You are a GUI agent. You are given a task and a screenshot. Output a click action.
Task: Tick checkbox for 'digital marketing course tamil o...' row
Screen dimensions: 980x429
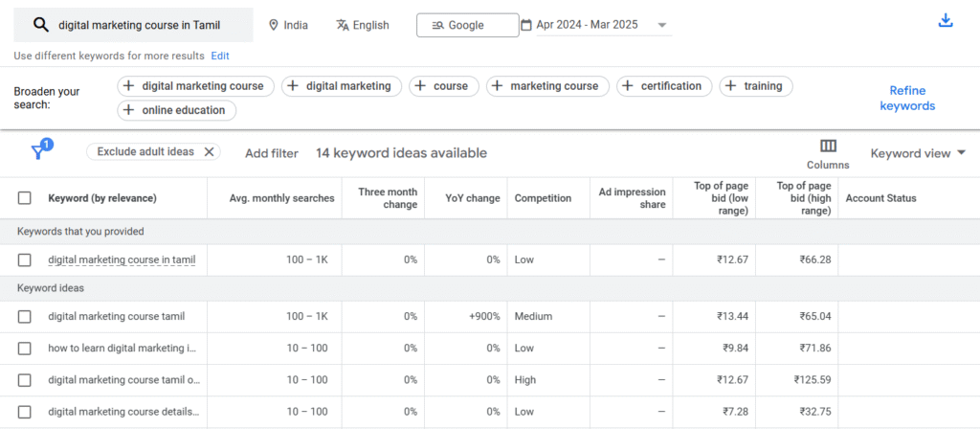click(24, 380)
